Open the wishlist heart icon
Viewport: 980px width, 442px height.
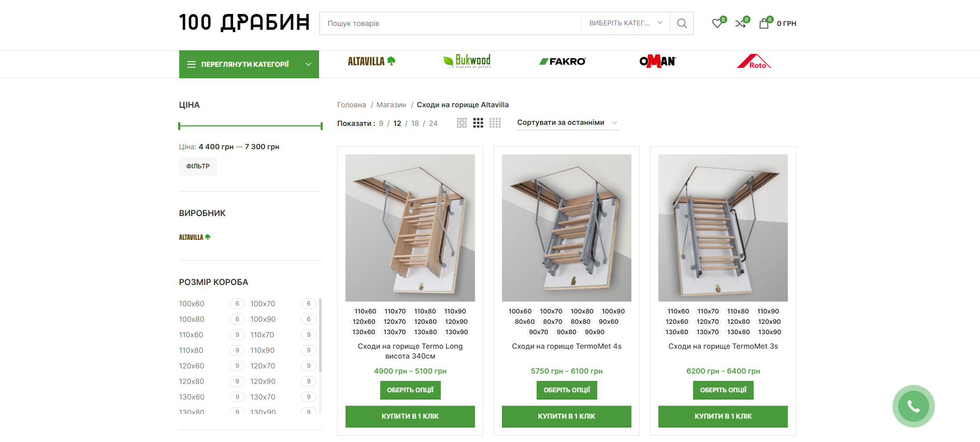[717, 23]
